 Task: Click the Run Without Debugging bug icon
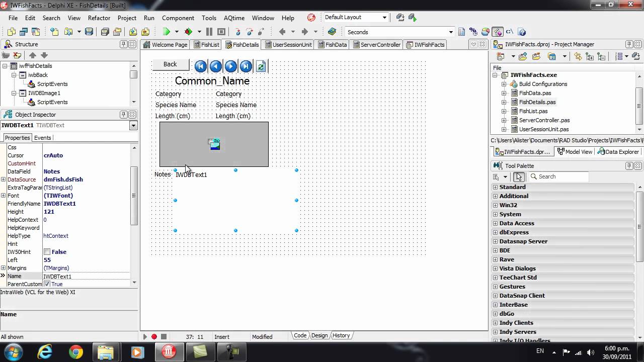point(189,32)
